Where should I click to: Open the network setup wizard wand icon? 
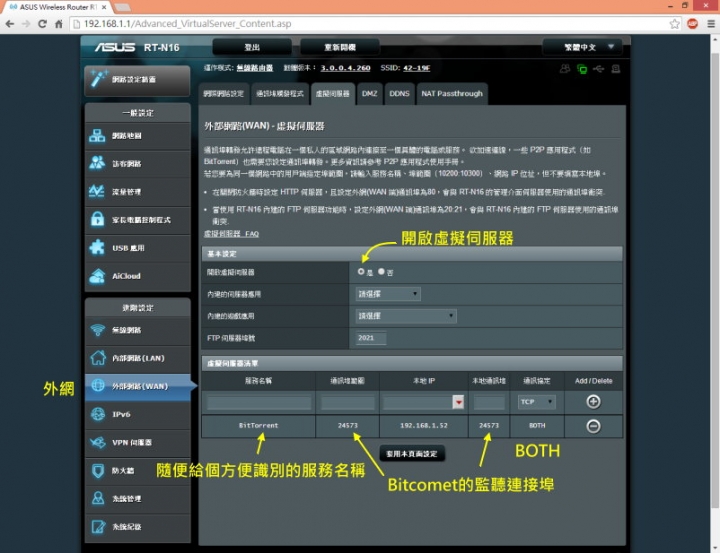click(x=98, y=79)
